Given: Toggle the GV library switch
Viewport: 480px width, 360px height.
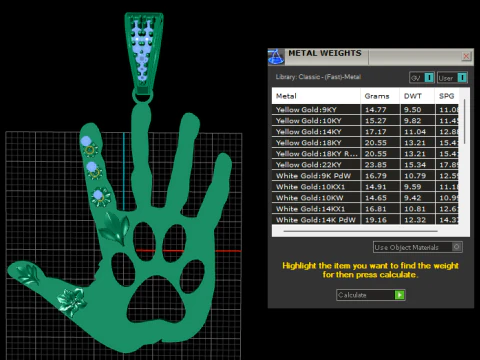Looking at the screenshot, I should 422,78.
